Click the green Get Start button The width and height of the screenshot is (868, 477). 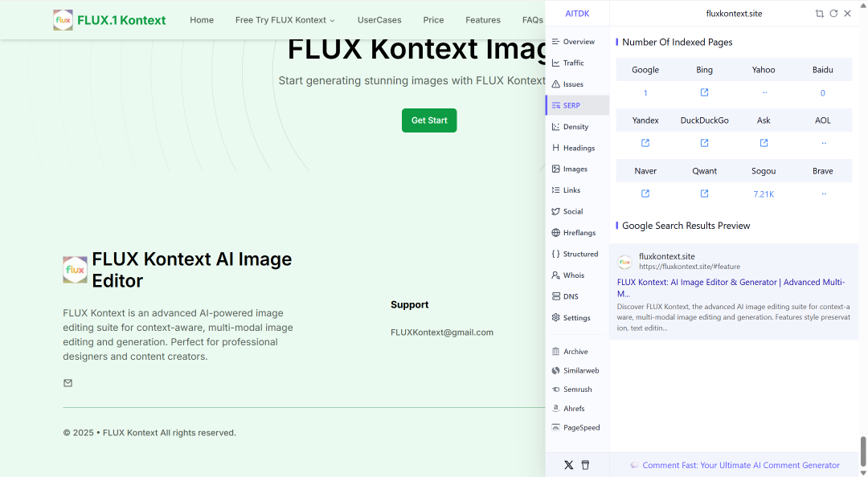pos(429,120)
